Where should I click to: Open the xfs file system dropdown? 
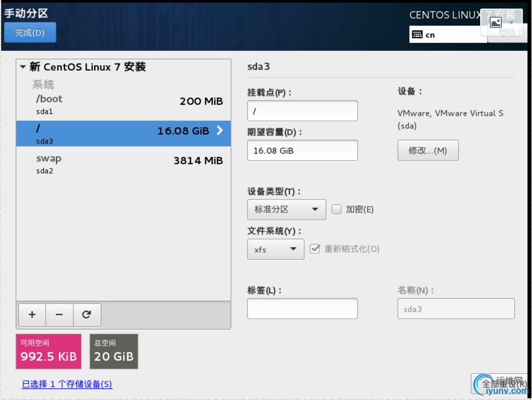click(x=275, y=249)
